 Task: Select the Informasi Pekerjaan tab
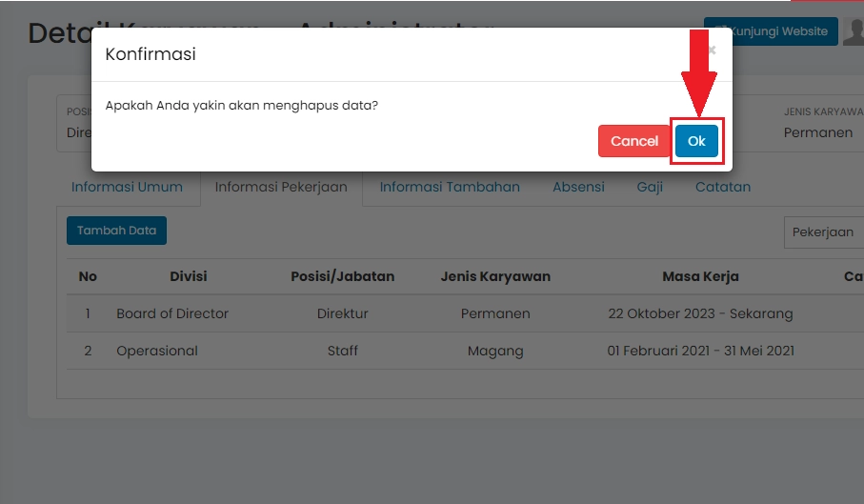pyautogui.click(x=281, y=188)
